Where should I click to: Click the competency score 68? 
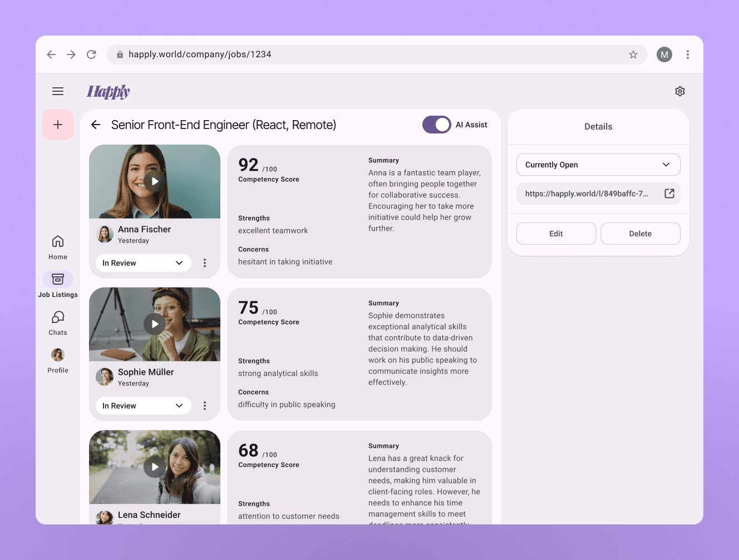click(x=248, y=450)
